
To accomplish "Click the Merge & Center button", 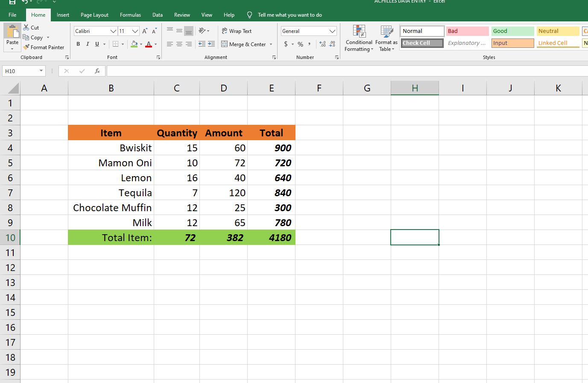I will [243, 44].
